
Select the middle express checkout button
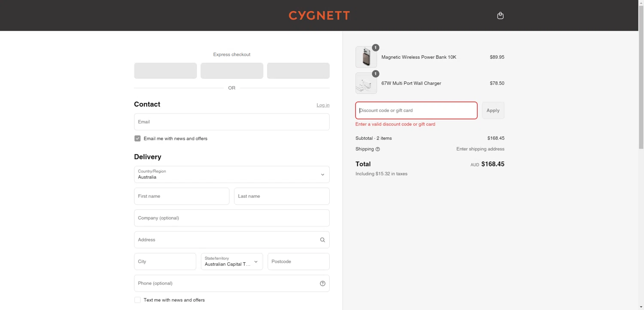pos(232,71)
